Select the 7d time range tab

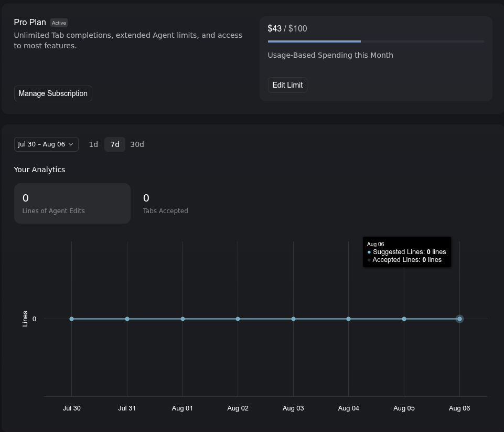coord(115,144)
